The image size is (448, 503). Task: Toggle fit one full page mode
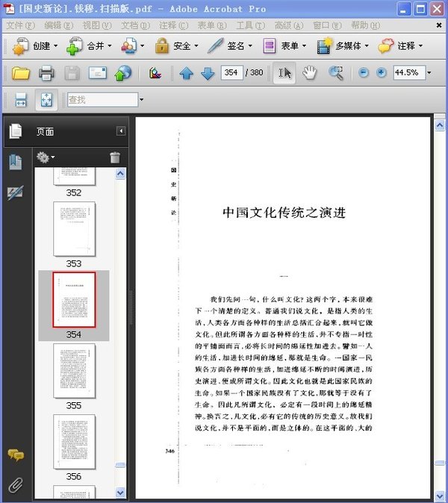click(x=46, y=100)
